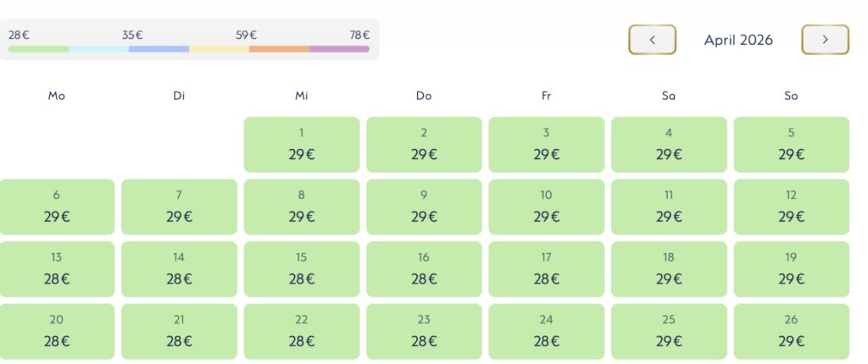Pick April 5 Sunday price cell
Screen dimensions: 868x364
point(791,145)
